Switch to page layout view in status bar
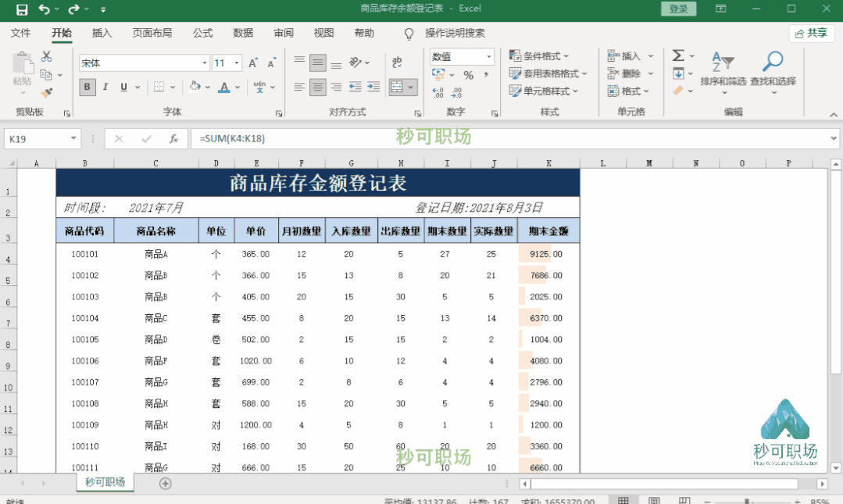The width and height of the screenshot is (843, 504). pos(654,501)
